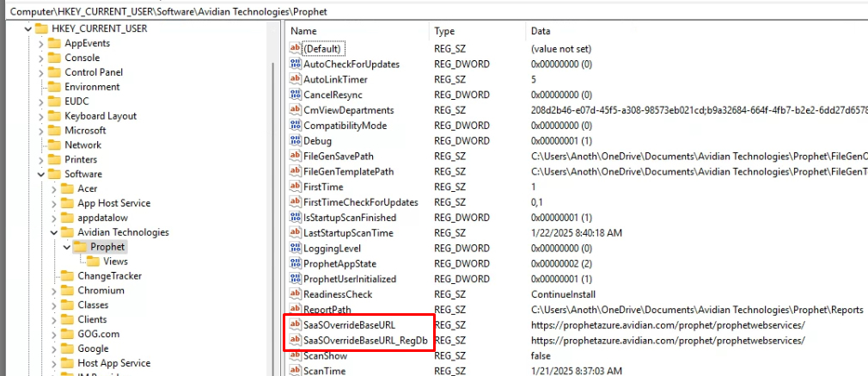Click the Microsoft key folder icon
The height and width of the screenshot is (376, 868).
54,130
